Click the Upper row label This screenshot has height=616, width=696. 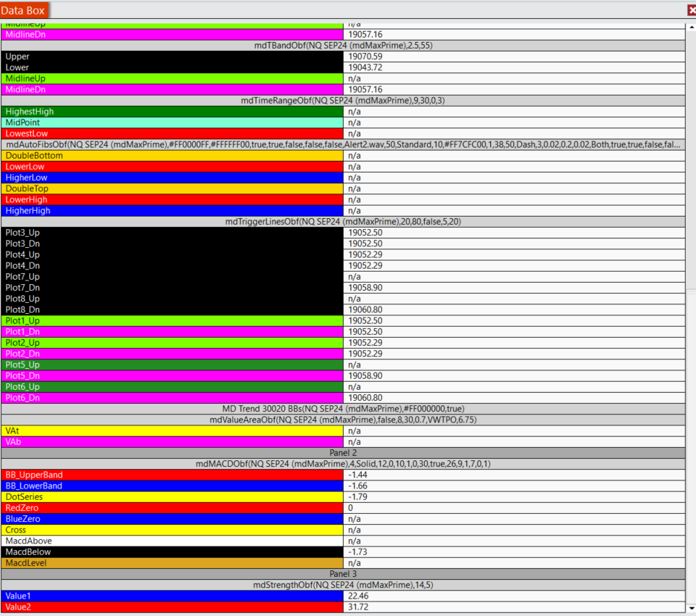tap(173, 57)
